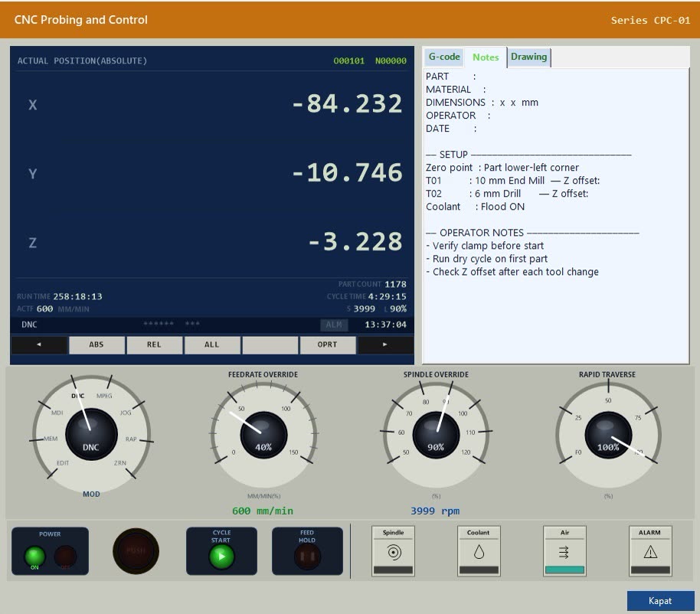Click the T01 10 mm End Mill line
This screenshot has width=700, height=614.
point(512,180)
